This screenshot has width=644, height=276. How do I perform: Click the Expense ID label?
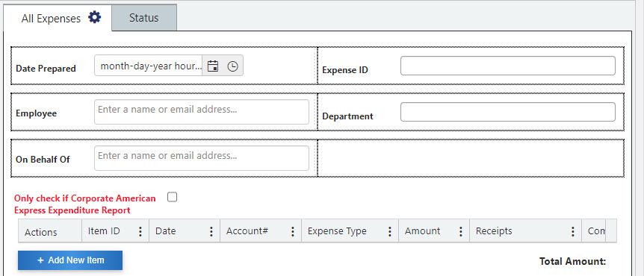[x=345, y=70]
